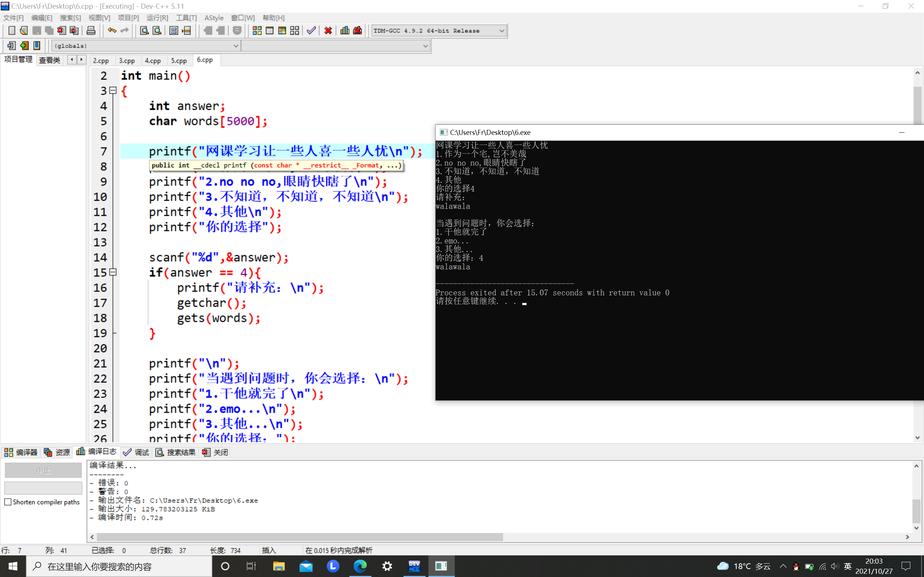Click the Compile toolbar icon
Viewport: 924px width, 577px height.
tap(257, 31)
